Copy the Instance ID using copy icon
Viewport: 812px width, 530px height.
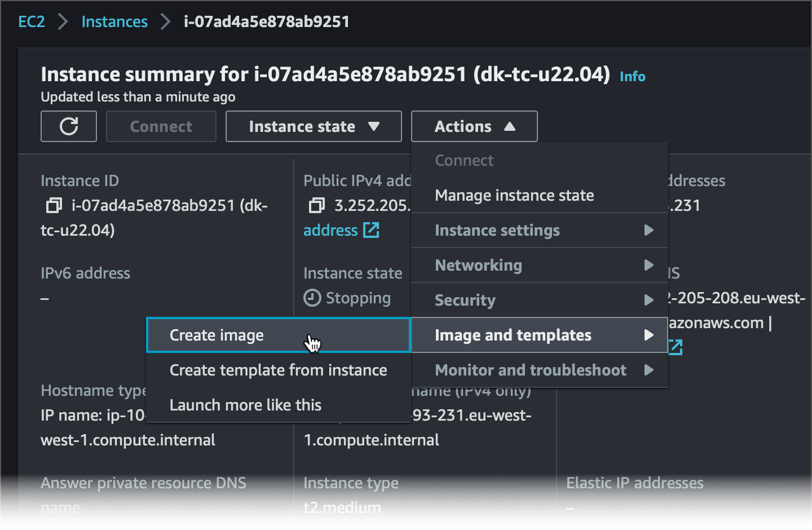54,205
